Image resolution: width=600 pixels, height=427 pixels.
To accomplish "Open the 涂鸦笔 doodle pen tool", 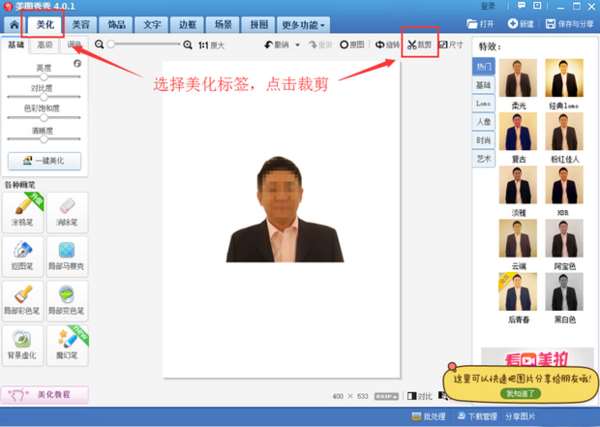I will pos(23,212).
